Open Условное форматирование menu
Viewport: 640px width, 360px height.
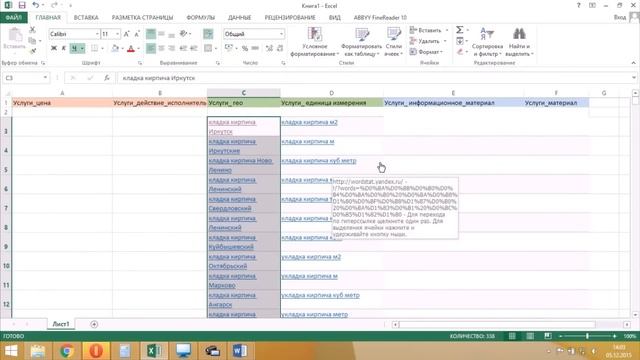(315, 41)
